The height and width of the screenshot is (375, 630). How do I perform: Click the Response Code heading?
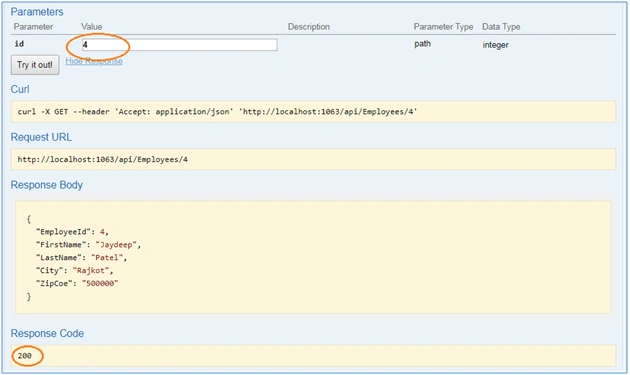point(47,334)
